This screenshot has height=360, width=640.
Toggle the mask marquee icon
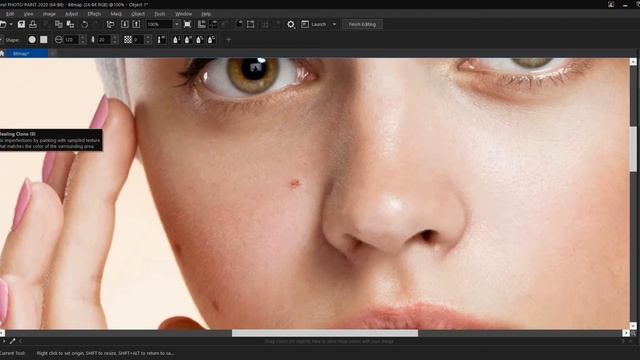pyautogui.click(x=251, y=24)
